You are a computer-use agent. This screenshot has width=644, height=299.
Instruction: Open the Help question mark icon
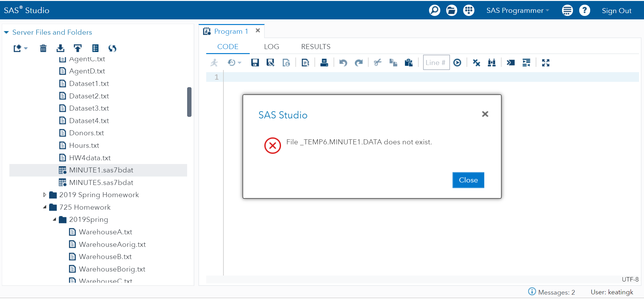pyautogui.click(x=584, y=10)
